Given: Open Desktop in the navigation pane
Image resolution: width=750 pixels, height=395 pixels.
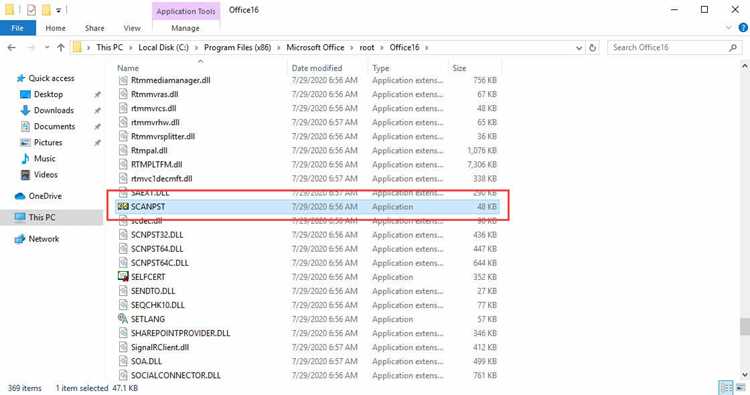Looking at the screenshot, I should 48,94.
